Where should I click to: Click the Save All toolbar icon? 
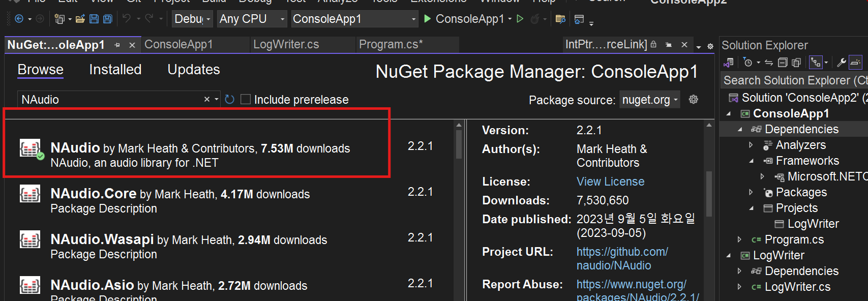108,19
